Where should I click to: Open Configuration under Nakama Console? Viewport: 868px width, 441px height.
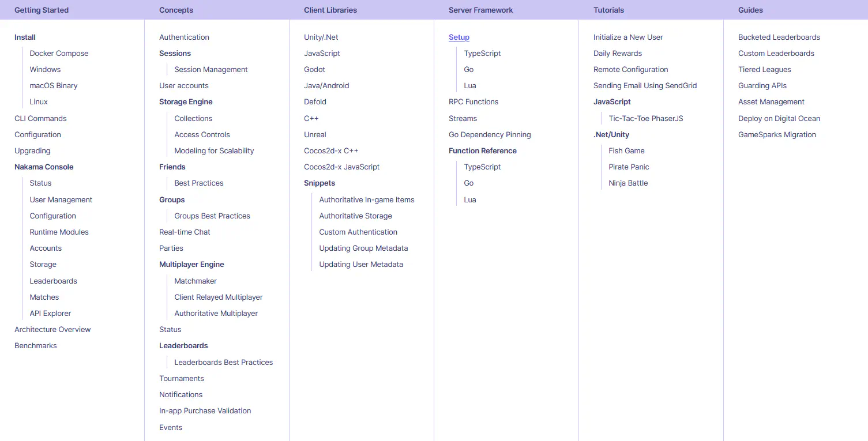tap(52, 216)
